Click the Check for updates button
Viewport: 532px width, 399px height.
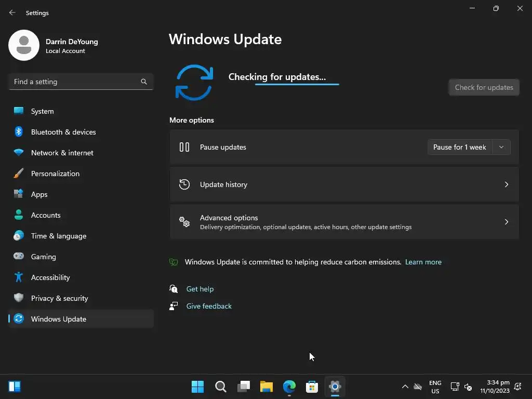(x=484, y=87)
